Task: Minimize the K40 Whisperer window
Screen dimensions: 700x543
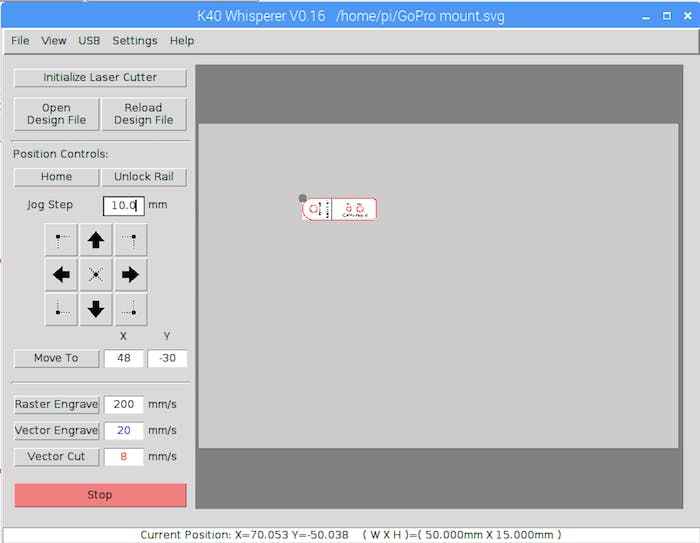Action: click(x=646, y=17)
